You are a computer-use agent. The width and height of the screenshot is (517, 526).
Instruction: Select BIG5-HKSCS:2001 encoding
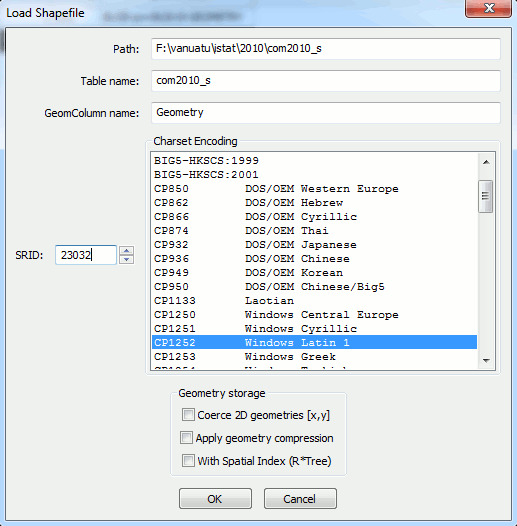(314, 175)
